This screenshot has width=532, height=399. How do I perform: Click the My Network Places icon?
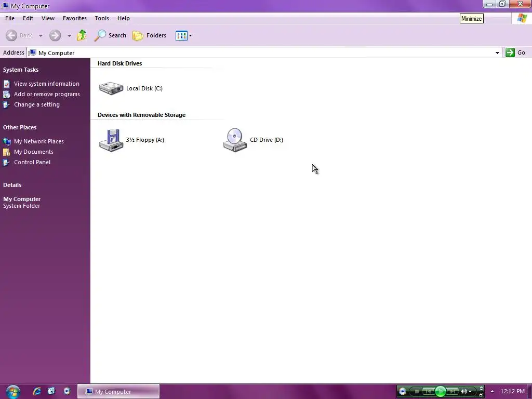pos(6,141)
